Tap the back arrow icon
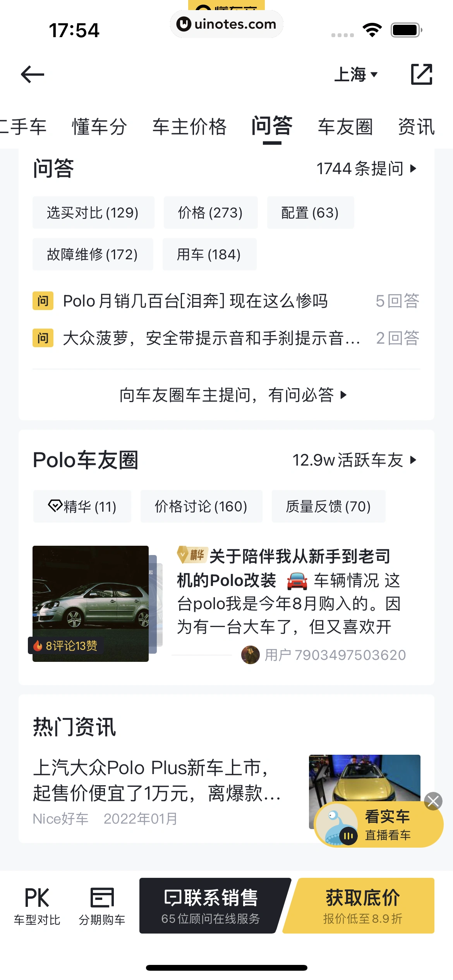The width and height of the screenshot is (453, 980). 33,74
